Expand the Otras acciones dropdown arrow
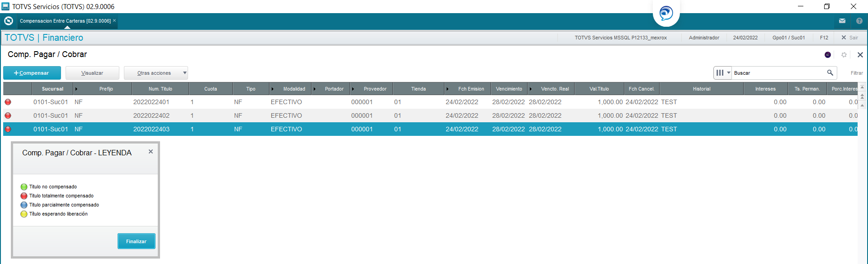 click(184, 73)
